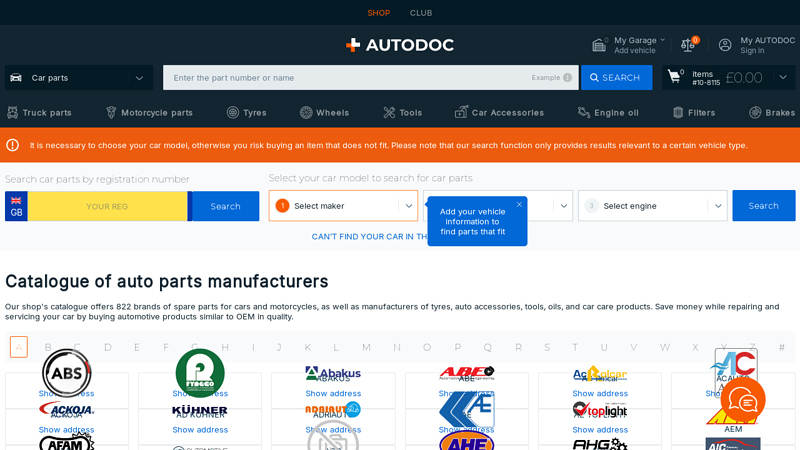Click Show address under Abakus

[333, 393]
